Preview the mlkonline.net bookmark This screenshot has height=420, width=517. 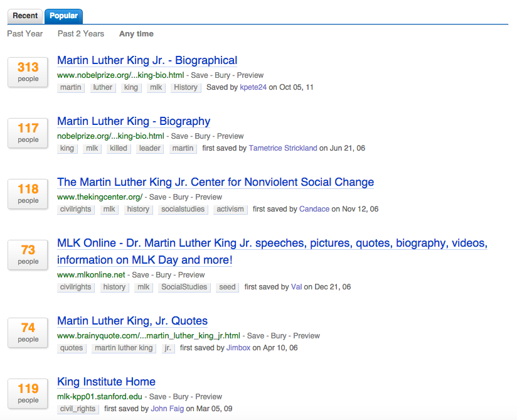coord(191,275)
